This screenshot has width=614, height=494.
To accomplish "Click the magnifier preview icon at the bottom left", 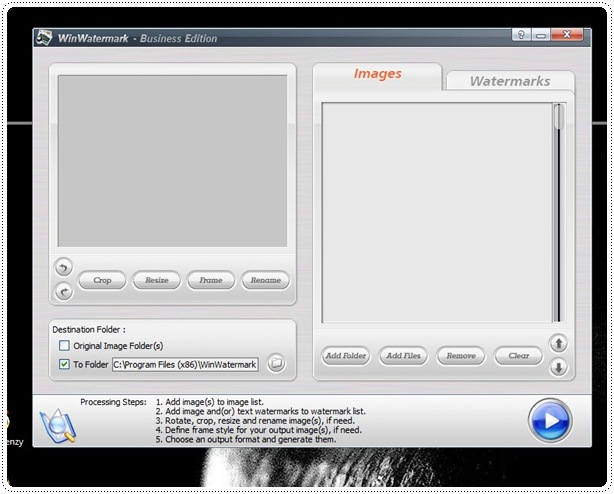I will pyautogui.click(x=58, y=426).
